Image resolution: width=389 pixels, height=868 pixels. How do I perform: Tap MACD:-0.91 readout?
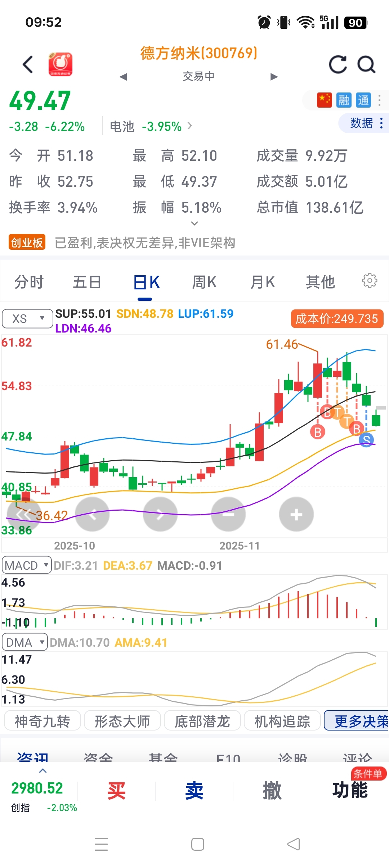pos(190,566)
